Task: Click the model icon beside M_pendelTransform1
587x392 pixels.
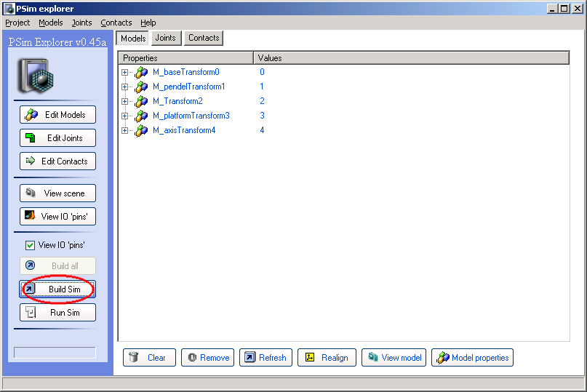Action: [141, 87]
